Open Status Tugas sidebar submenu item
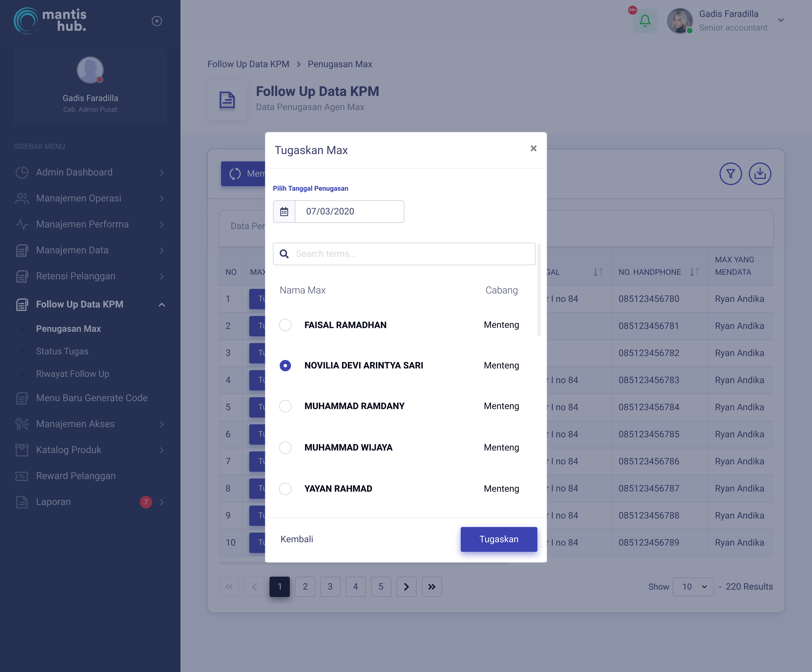The height and width of the screenshot is (672, 812). click(62, 351)
